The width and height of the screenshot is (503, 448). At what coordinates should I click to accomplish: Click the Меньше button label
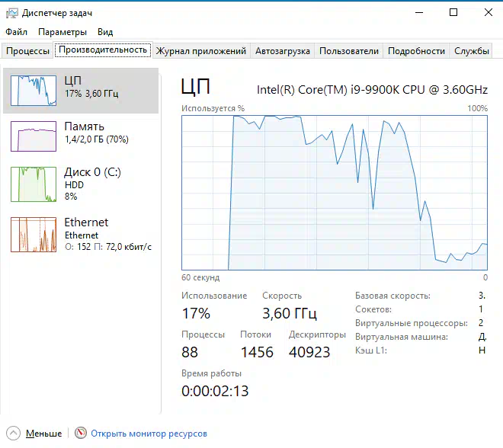point(43,434)
